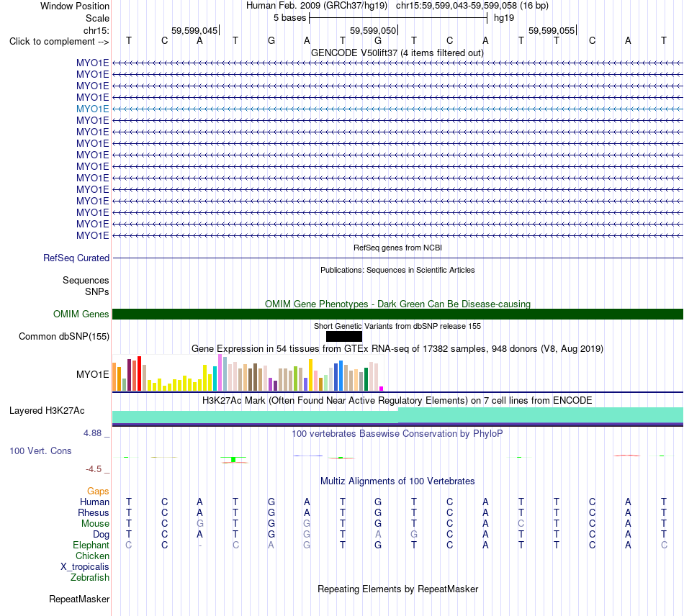Open 'Repeating Elements by RepeatMasker' track title

(x=397, y=589)
